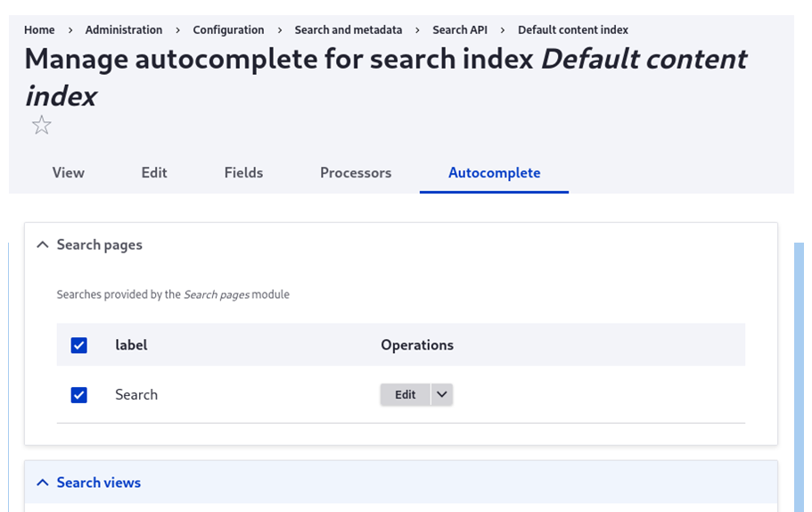Navigate to Home breadcrumb link
Viewport: 812px width, 512px height.
(39, 30)
